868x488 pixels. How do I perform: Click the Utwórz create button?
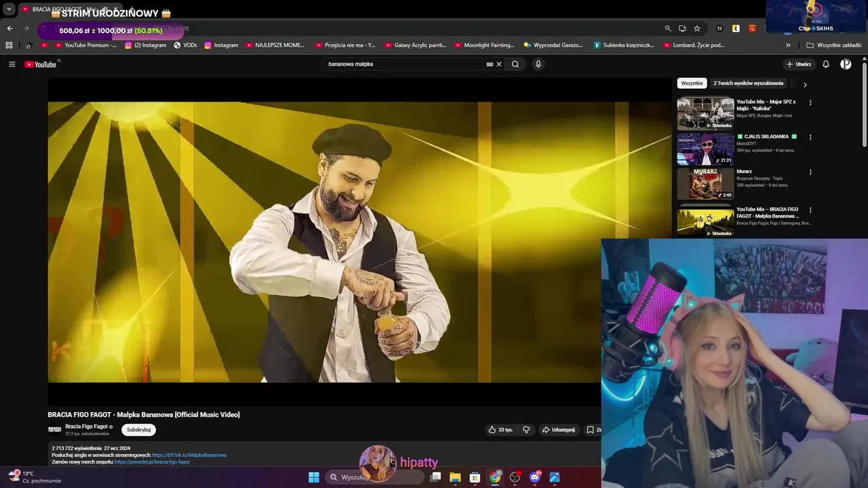click(x=799, y=64)
